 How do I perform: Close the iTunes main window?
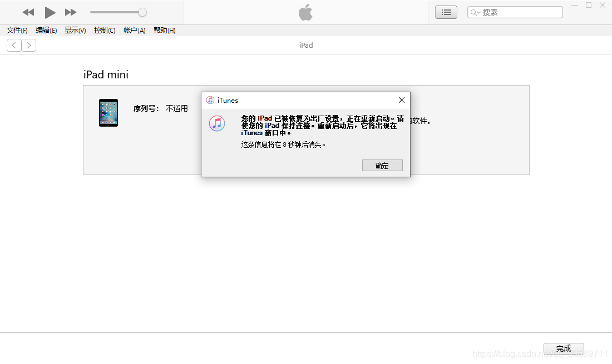(602, 5)
